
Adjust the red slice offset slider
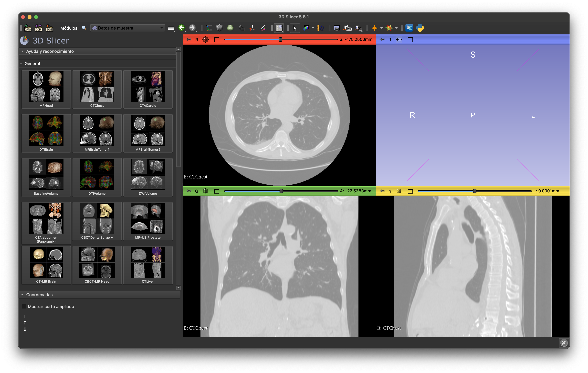click(281, 40)
